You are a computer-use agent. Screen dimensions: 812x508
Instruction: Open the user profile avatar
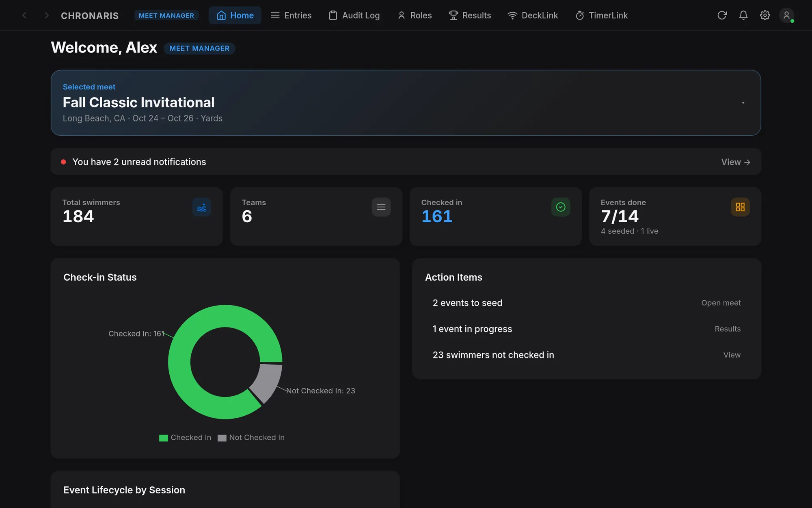[x=786, y=15]
